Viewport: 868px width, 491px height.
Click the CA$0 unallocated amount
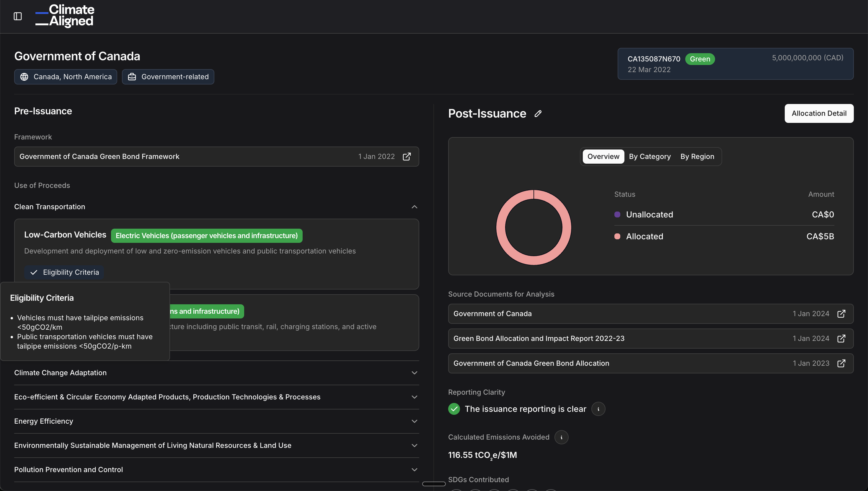[823, 214]
